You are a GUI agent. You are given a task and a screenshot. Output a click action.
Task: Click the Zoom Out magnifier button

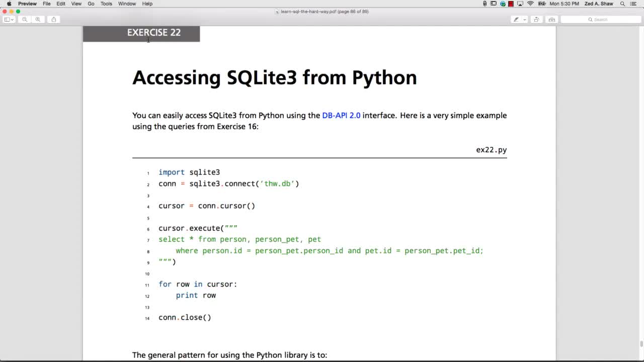[25, 20]
